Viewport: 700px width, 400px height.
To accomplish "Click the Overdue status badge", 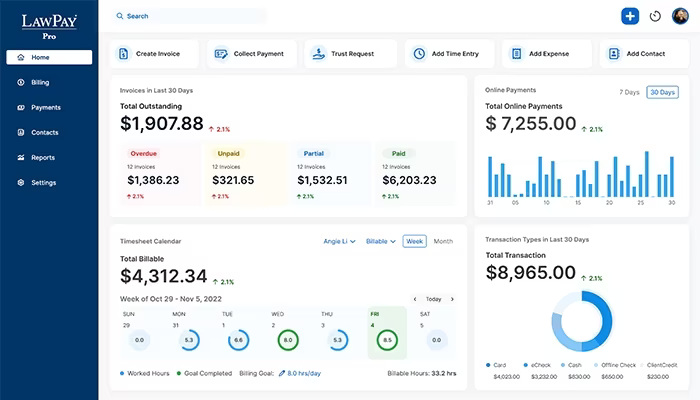I will [x=143, y=153].
